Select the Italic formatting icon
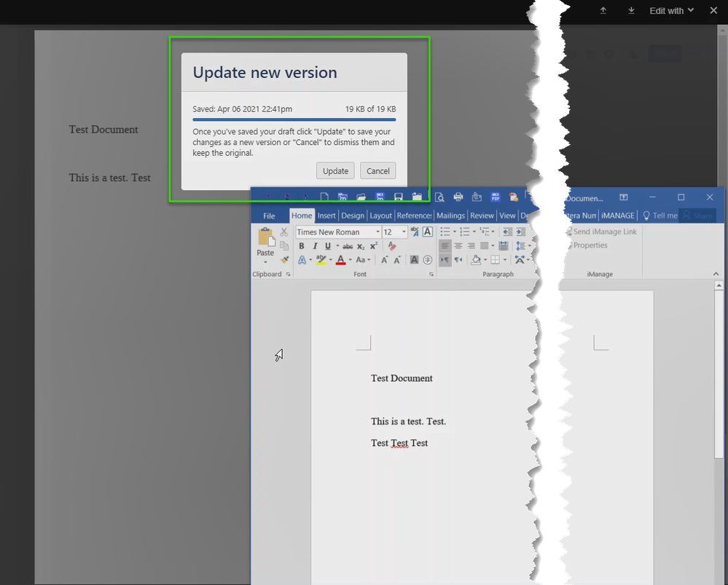 (x=316, y=246)
